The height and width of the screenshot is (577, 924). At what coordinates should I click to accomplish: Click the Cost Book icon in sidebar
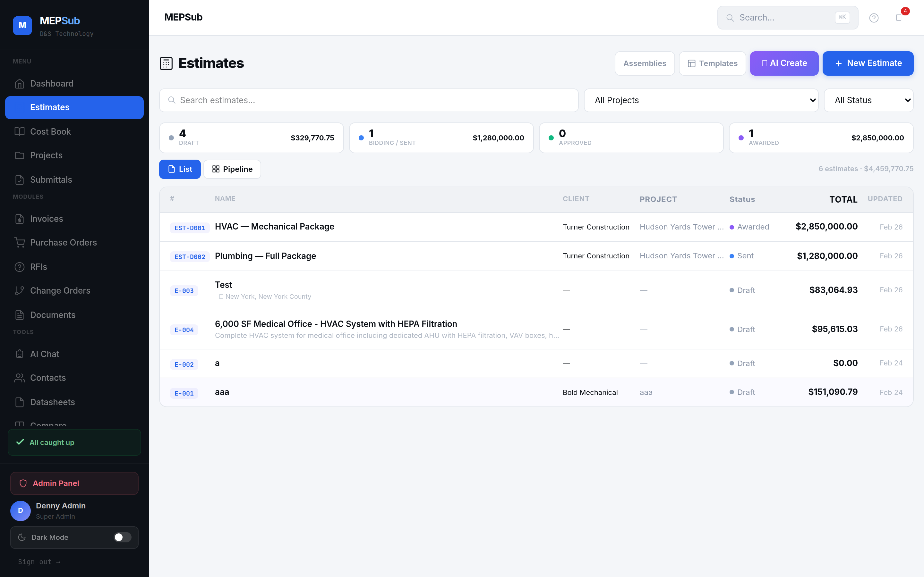point(20,132)
